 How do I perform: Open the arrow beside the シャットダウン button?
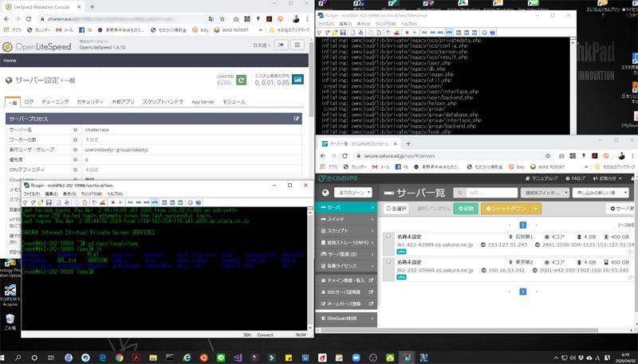[x=537, y=208]
